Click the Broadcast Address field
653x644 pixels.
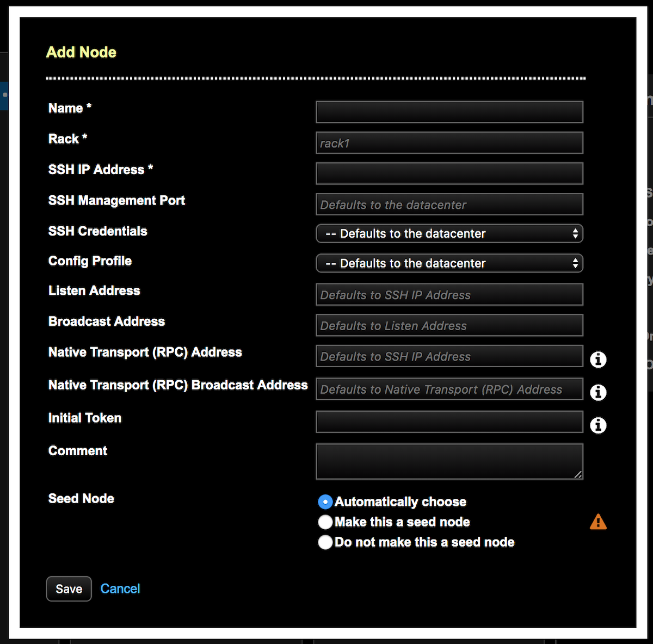449,325
